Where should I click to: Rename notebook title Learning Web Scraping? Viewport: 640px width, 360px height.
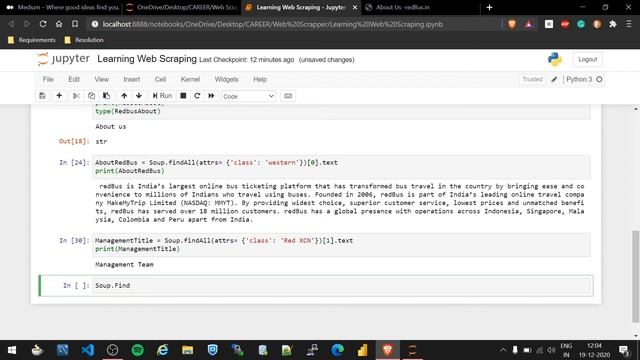point(147,59)
